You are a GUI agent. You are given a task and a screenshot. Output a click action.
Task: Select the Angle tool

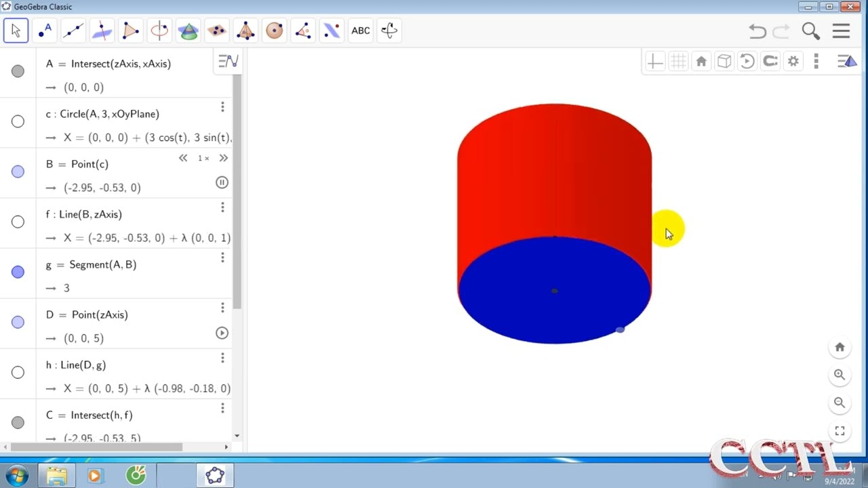pyautogui.click(x=303, y=30)
